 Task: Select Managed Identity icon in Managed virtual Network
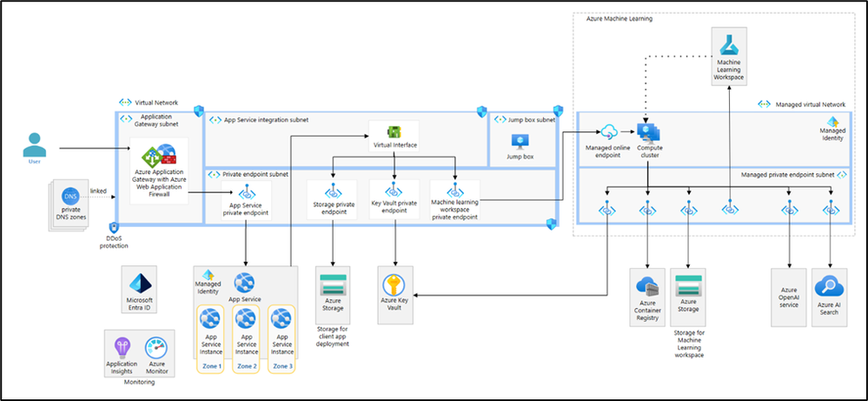pyautogui.click(x=832, y=122)
